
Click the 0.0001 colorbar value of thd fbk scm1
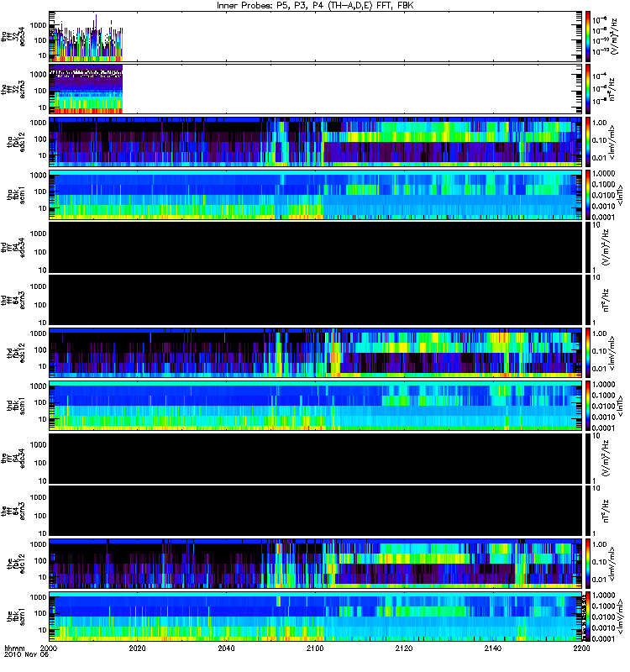pos(603,428)
